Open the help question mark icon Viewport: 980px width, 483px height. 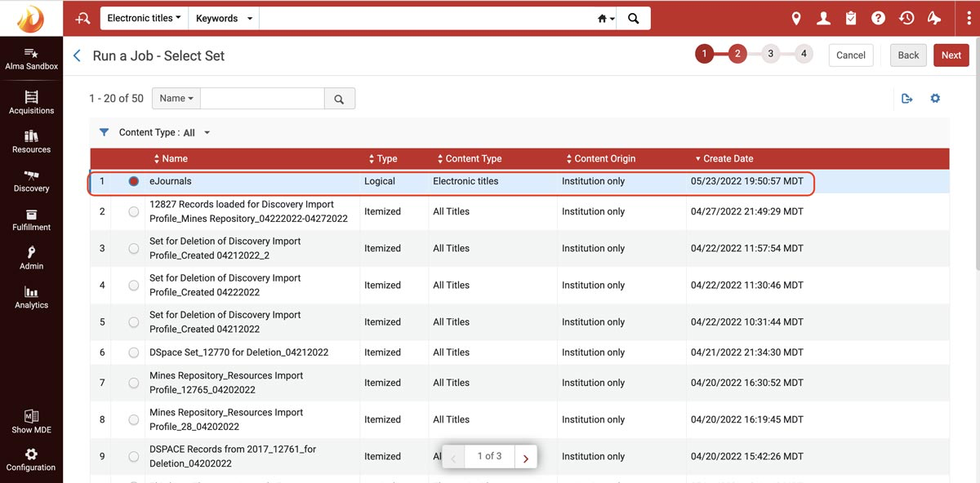click(878, 18)
